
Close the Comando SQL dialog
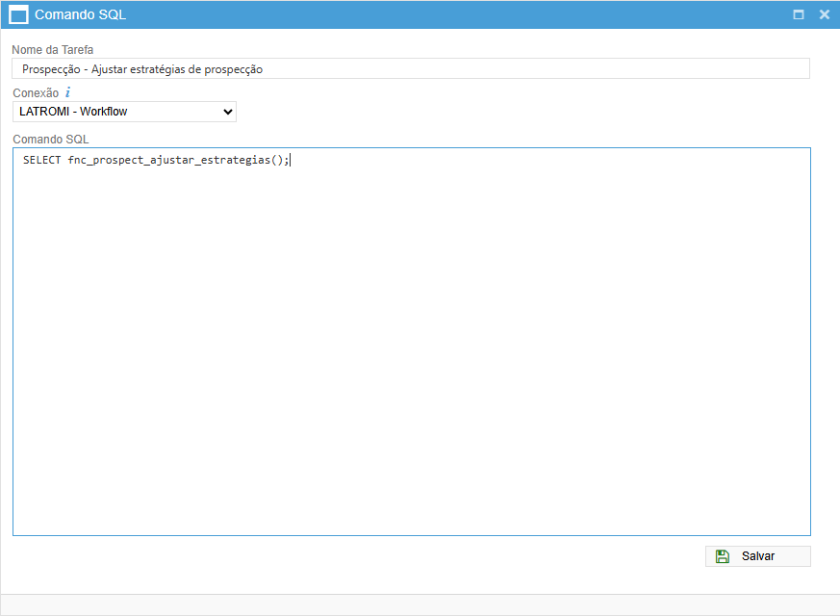click(824, 14)
